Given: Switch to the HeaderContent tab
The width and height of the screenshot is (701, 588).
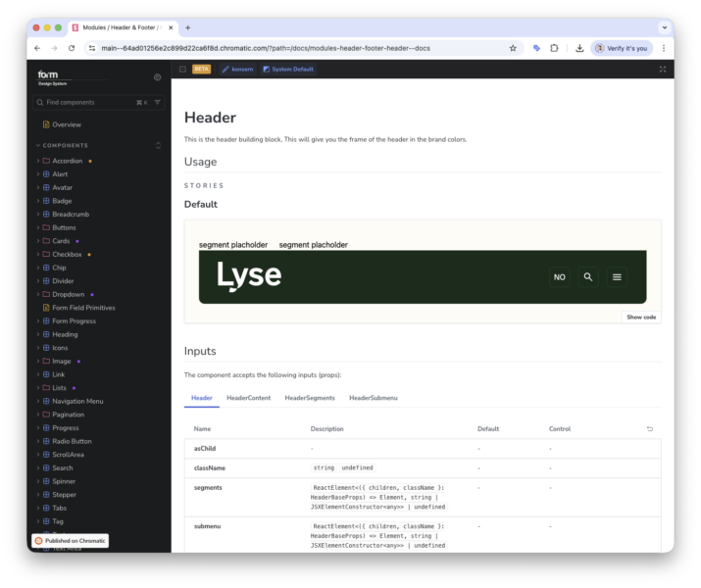Looking at the screenshot, I should coord(248,398).
